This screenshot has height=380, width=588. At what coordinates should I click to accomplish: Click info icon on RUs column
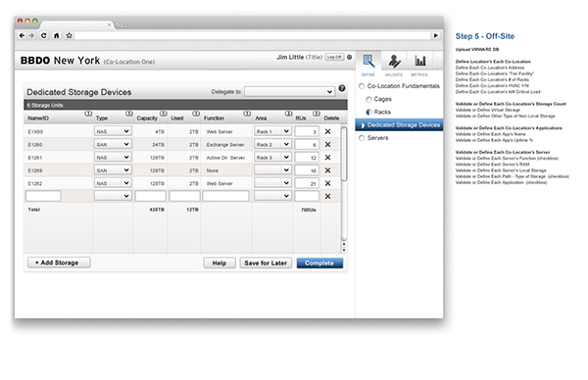[x=317, y=114]
